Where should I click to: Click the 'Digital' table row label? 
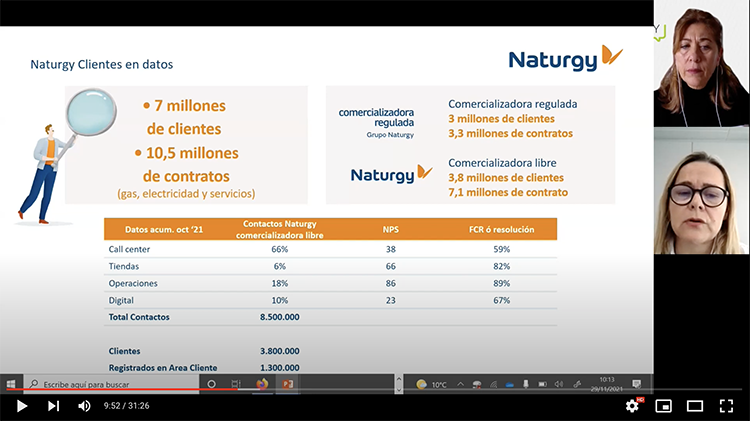121,300
